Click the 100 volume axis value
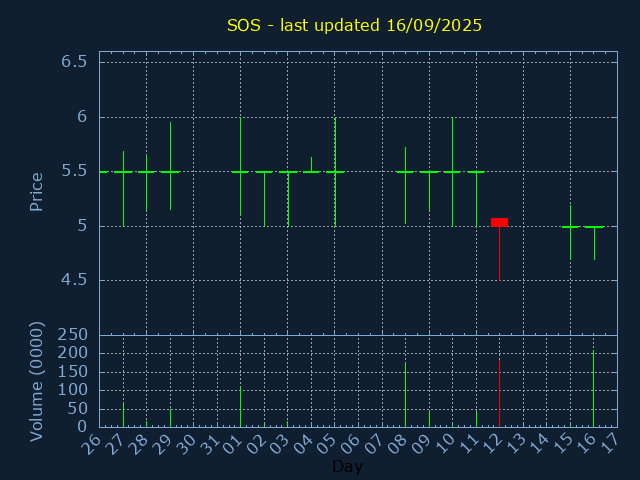 [x=72, y=390]
